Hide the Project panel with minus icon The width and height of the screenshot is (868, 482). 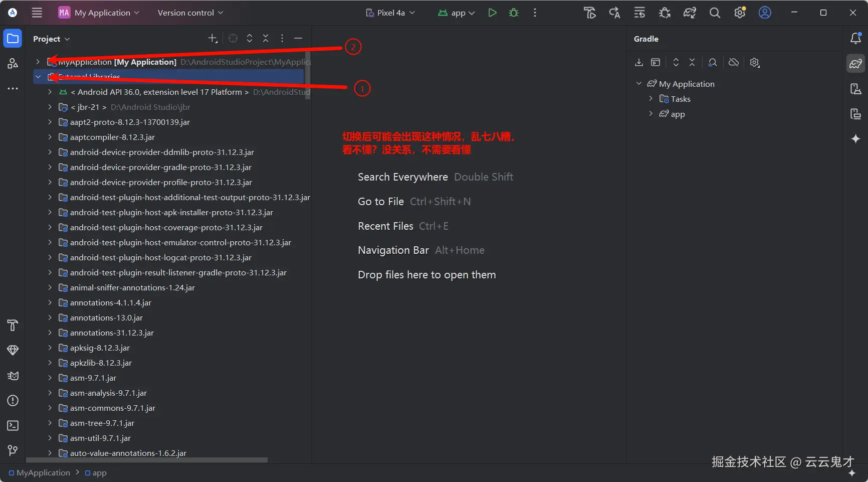pyautogui.click(x=298, y=38)
